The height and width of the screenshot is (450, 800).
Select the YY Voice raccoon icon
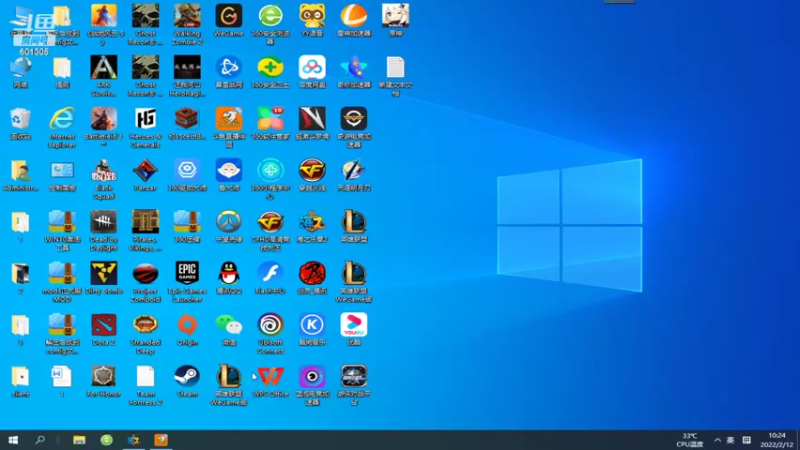(312, 20)
